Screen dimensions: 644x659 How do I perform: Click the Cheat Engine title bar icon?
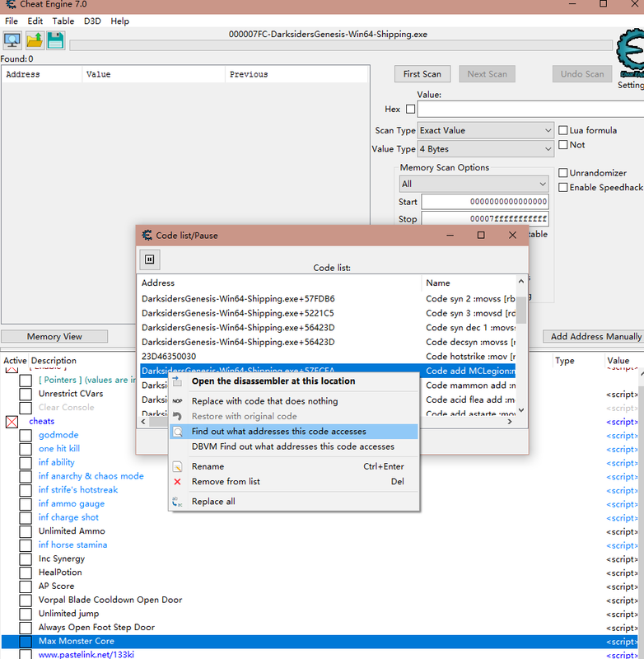(x=12, y=4)
